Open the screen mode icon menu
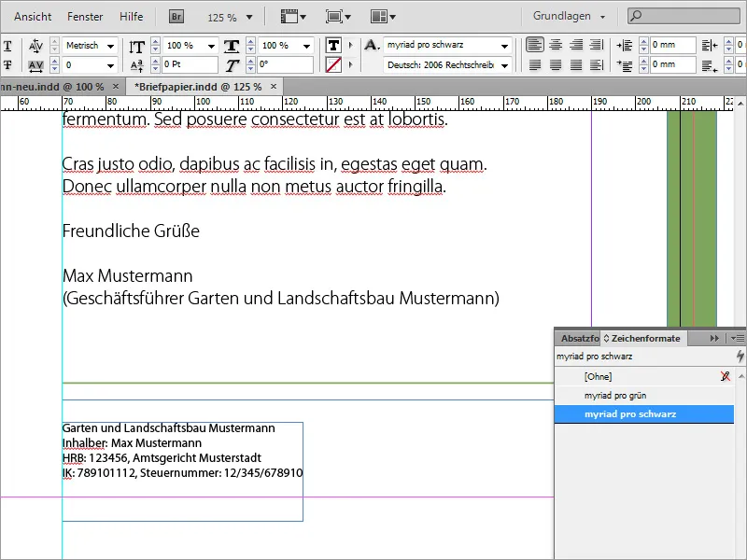 tap(338, 17)
